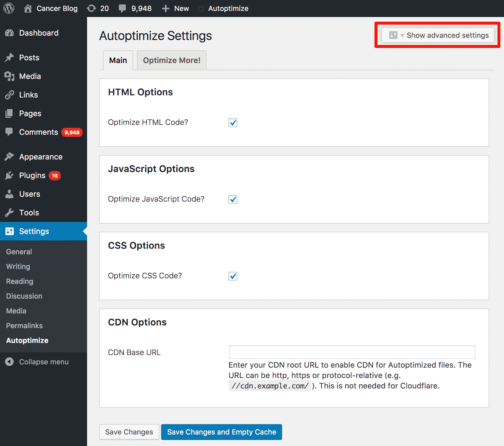
Task: Focus the CDN Base URL input field
Action: point(352,352)
